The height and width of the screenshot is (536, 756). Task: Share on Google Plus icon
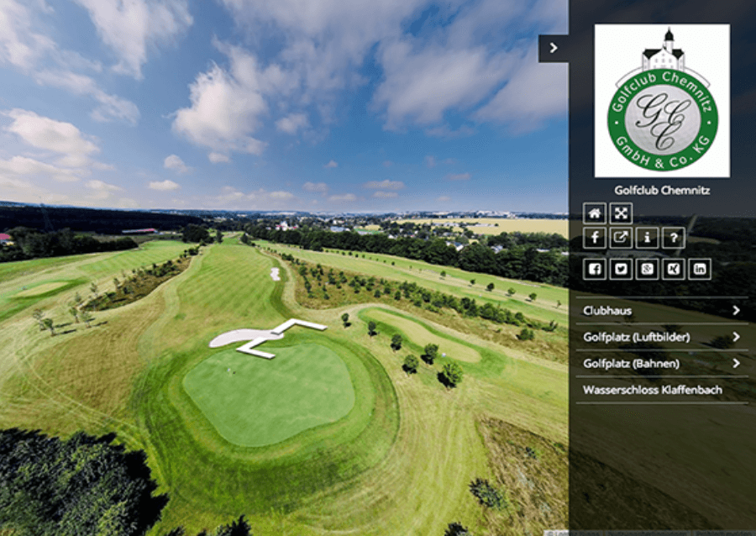(x=647, y=269)
